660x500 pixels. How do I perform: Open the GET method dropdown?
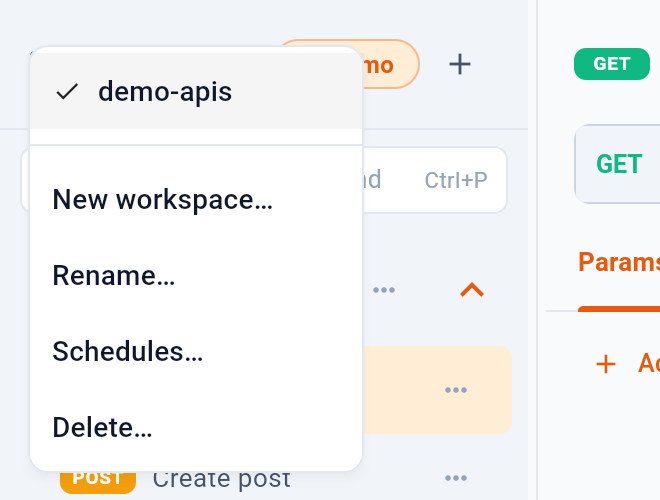click(x=619, y=164)
